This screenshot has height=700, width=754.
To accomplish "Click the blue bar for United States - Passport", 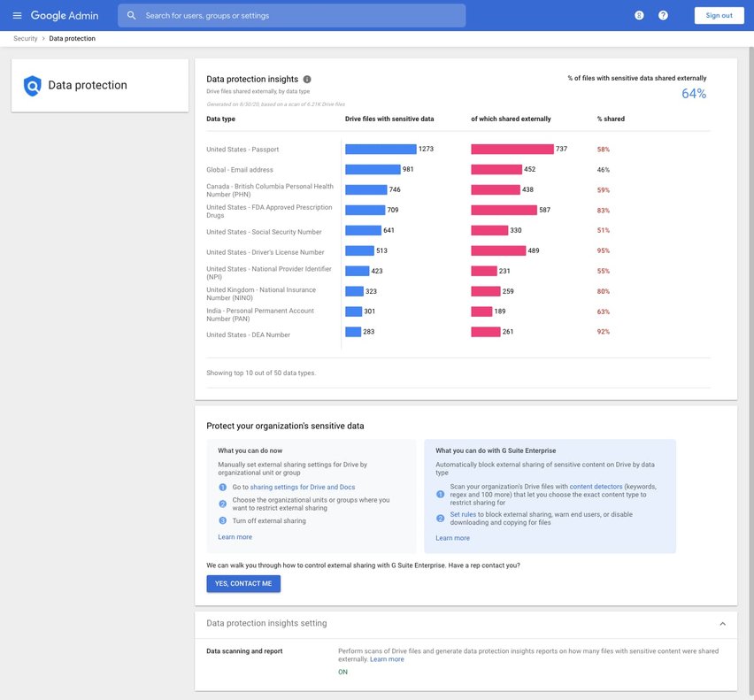I will [x=381, y=149].
